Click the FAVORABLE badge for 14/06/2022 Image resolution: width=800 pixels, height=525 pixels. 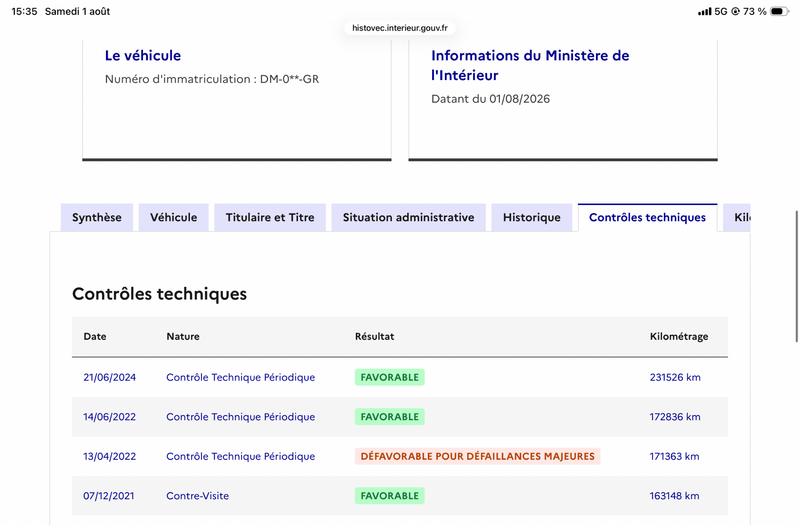point(390,417)
